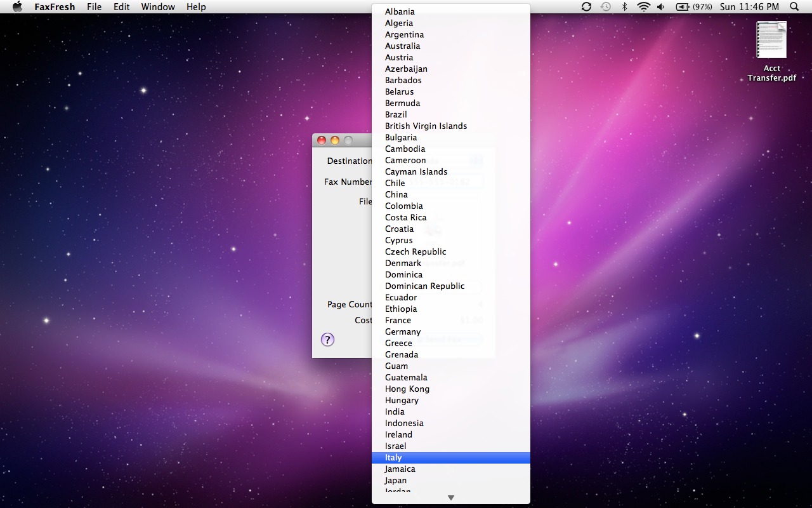Choose Albania from the country list
812x508 pixels.
[x=451, y=11]
